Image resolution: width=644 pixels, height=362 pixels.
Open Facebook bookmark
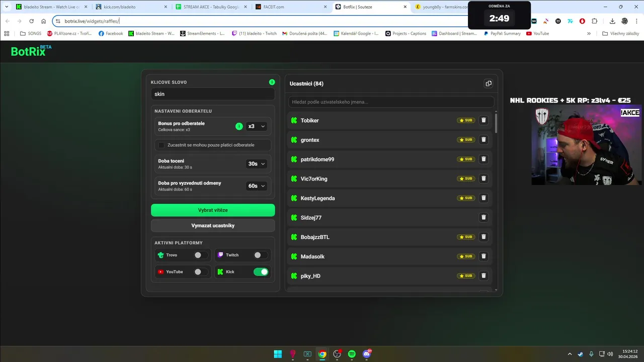pos(111,33)
